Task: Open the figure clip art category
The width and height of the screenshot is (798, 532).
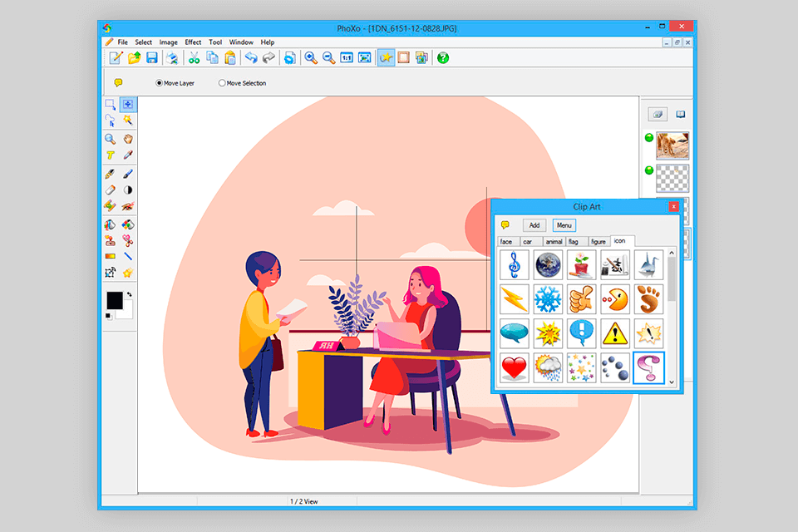Action: click(598, 241)
